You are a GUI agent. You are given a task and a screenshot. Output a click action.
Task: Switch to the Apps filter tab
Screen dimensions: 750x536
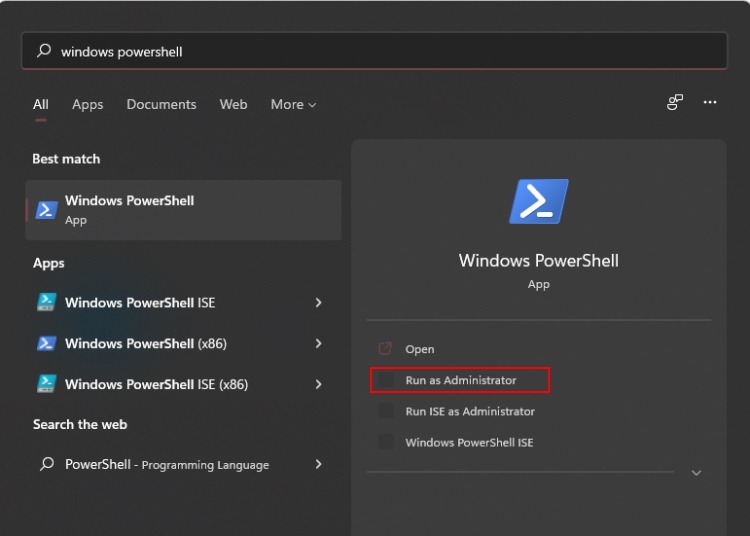[x=87, y=104]
